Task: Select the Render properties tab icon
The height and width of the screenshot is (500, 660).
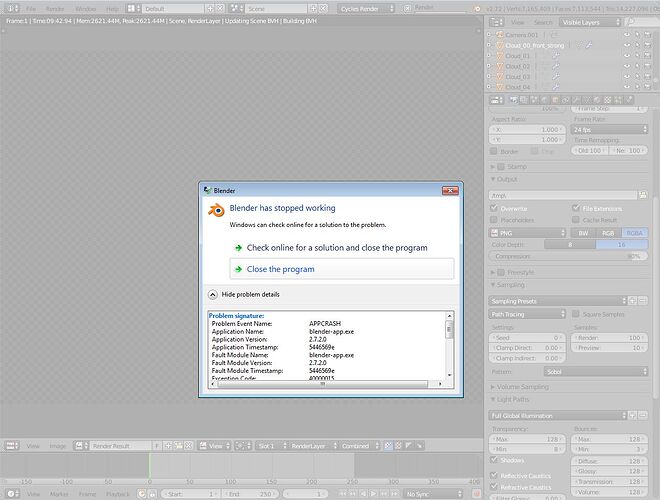Action: pyautogui.click(x=514, y=100)
